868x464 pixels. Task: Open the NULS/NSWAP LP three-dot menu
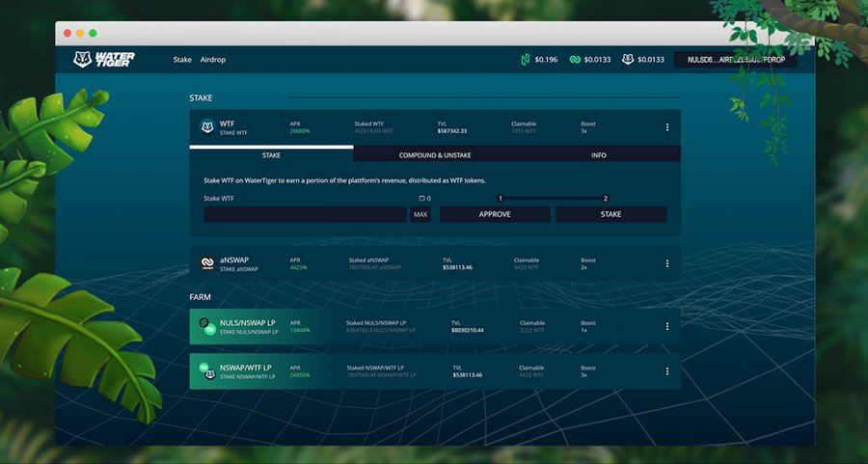[x=667, y=327]
